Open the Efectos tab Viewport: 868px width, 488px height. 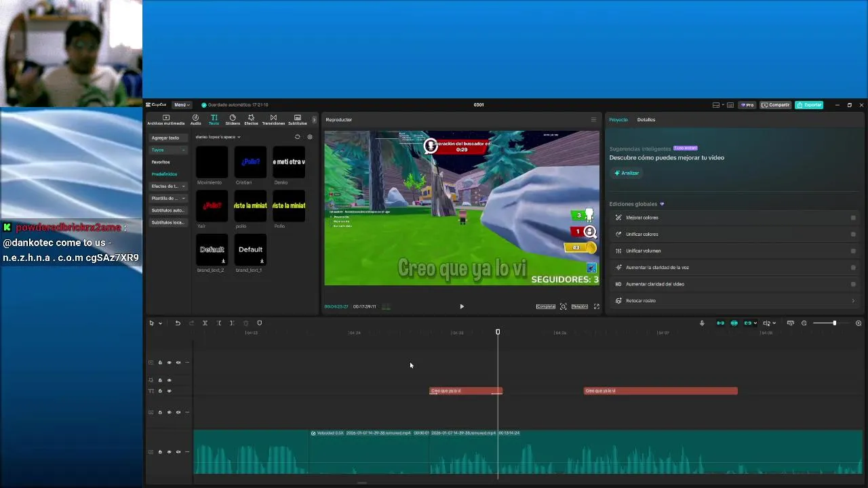click(251, 120)
